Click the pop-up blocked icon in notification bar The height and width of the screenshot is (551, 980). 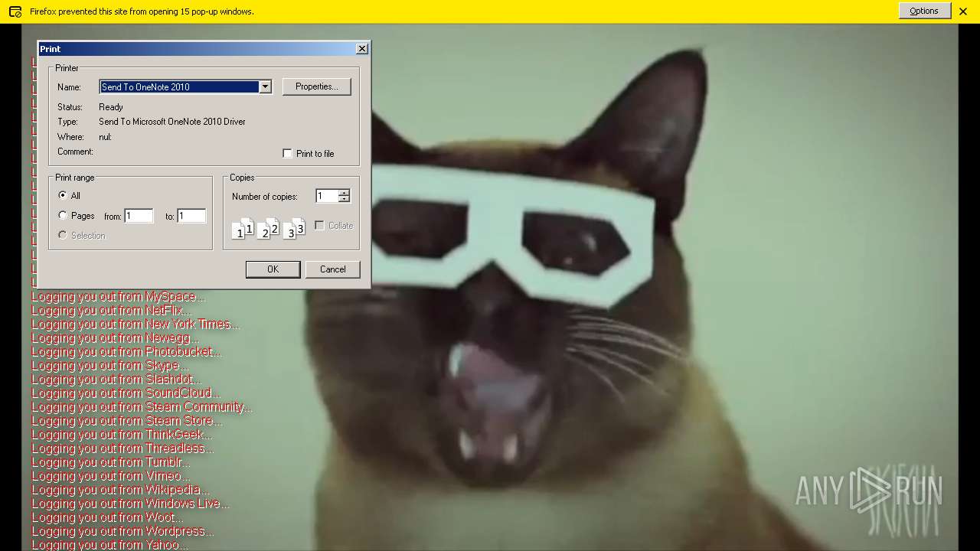coord(15,11)
